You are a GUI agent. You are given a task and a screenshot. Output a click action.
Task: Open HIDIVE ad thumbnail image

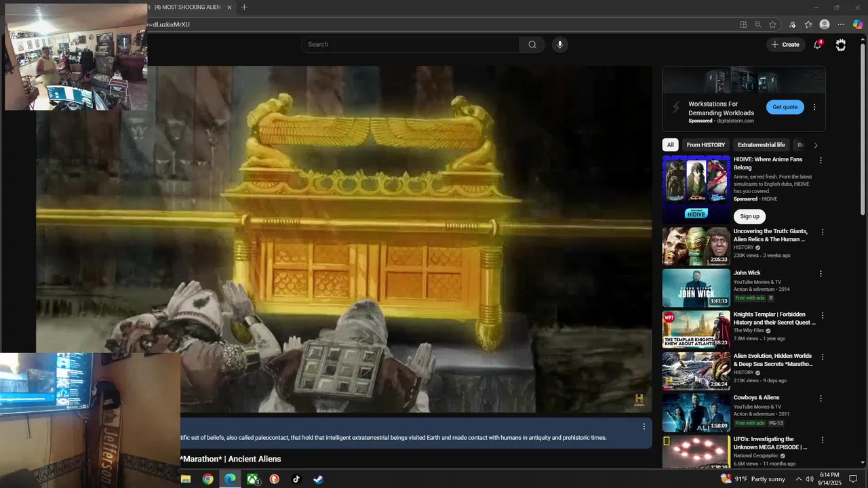[x=696, y=190]
